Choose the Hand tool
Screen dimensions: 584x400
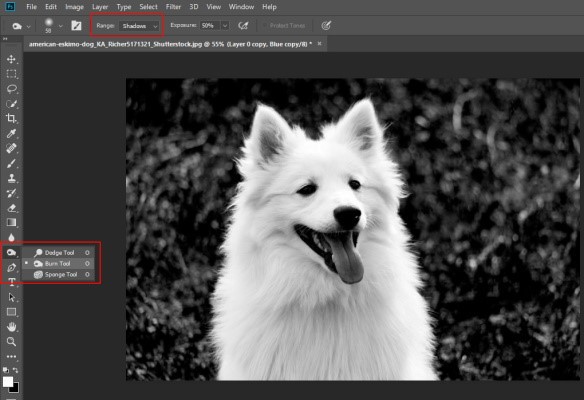click(11, 327)
